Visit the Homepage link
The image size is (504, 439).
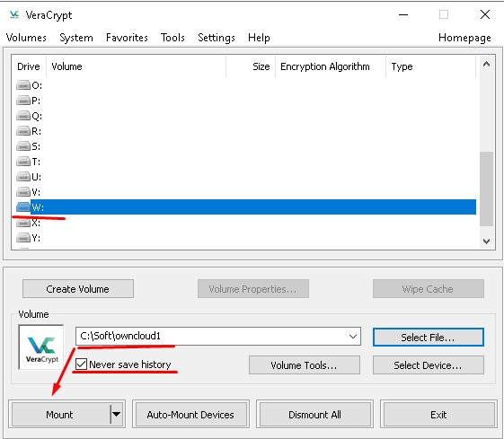coord(464,38)
